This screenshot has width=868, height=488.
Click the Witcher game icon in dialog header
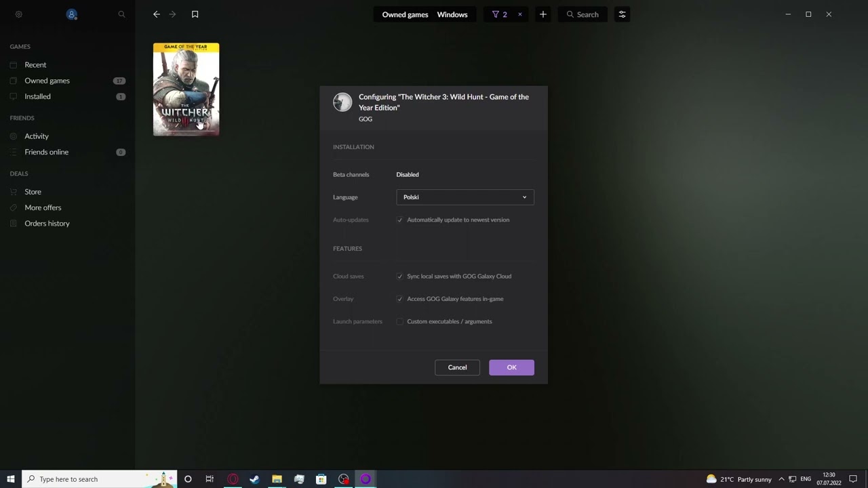click(342, 102)
